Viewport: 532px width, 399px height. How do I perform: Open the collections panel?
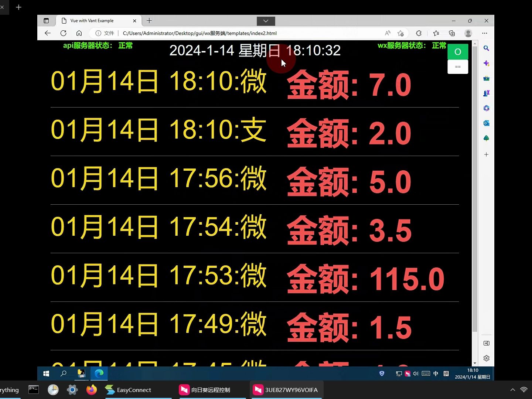452,33
